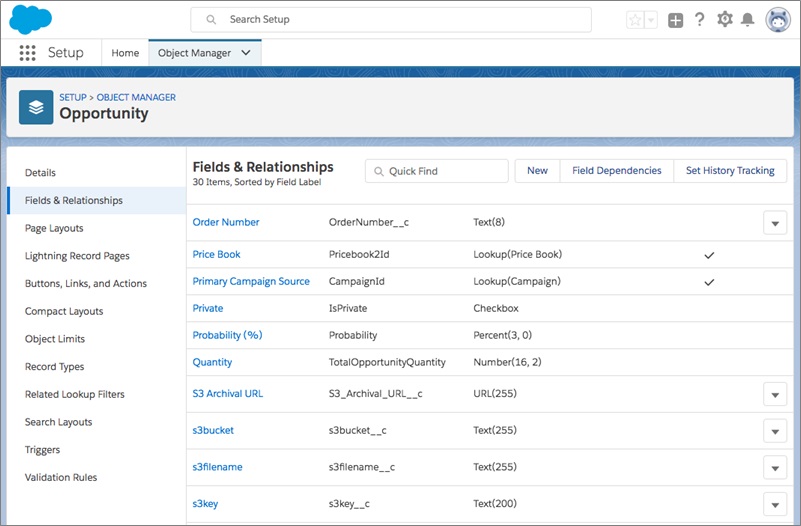
Task: Click the magnifier icon in Search Setup
Action: pos(211,19)
